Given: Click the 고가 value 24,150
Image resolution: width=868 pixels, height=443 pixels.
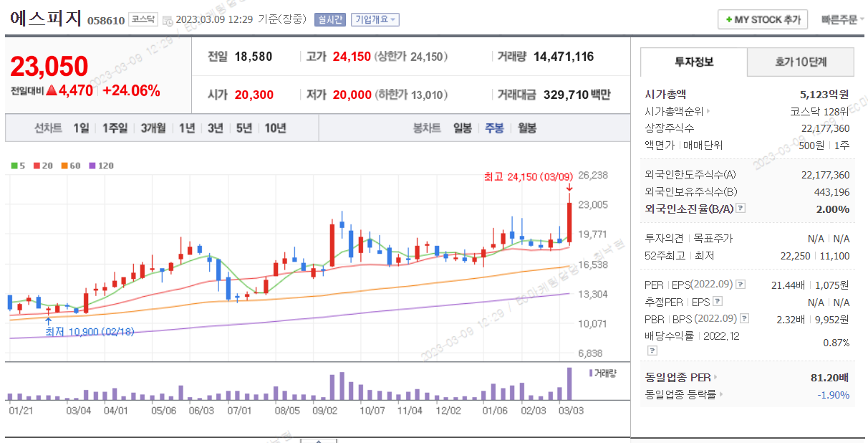Looking at the screenshot, I should click(352, 57).
